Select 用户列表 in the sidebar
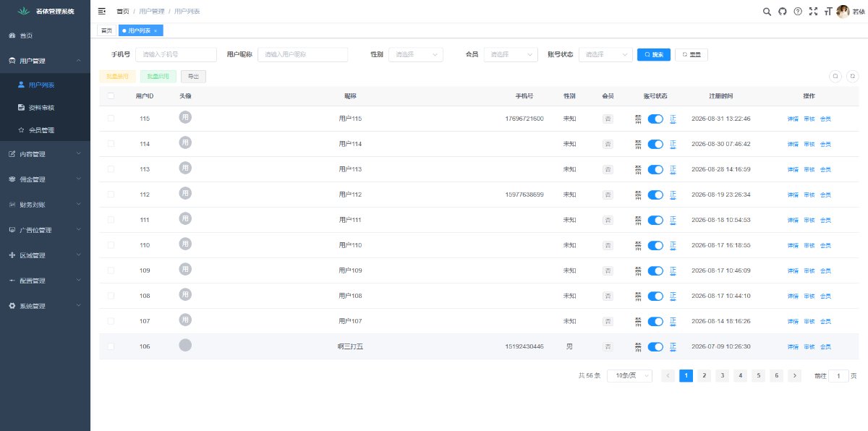The image size is (868, 431). 45,85
